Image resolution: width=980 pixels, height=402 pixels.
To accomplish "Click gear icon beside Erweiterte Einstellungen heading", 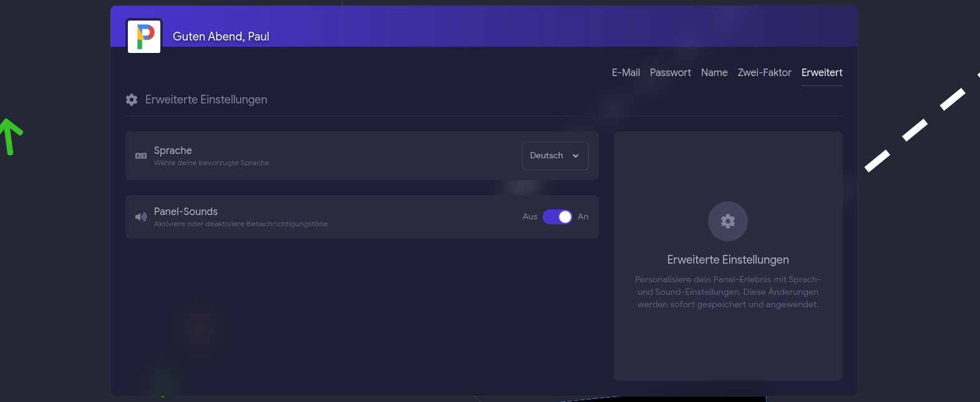I will click(x=132, y=100).
